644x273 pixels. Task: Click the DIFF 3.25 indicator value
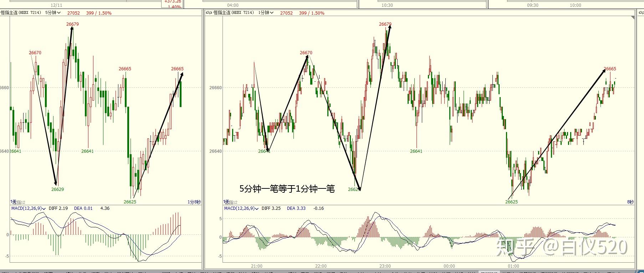271,208
